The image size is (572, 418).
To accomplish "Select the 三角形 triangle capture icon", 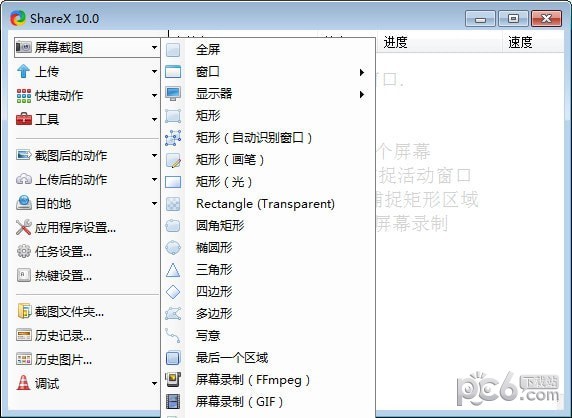I will click(173, 270).
